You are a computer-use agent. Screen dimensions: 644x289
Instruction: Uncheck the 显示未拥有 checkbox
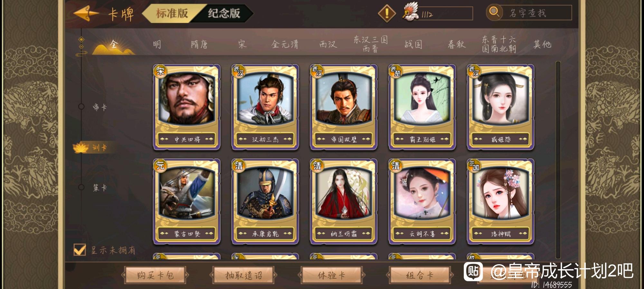coord(80,250)
